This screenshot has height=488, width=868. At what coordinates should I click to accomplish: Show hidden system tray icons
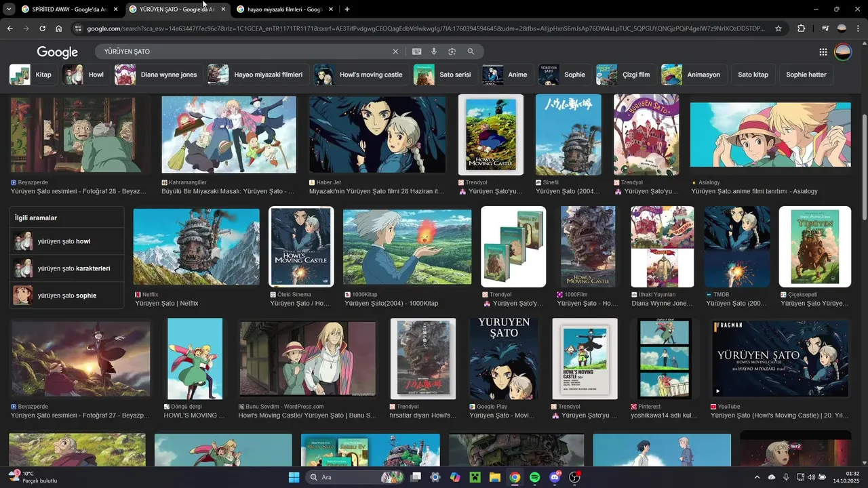click(x=757, y=477)
